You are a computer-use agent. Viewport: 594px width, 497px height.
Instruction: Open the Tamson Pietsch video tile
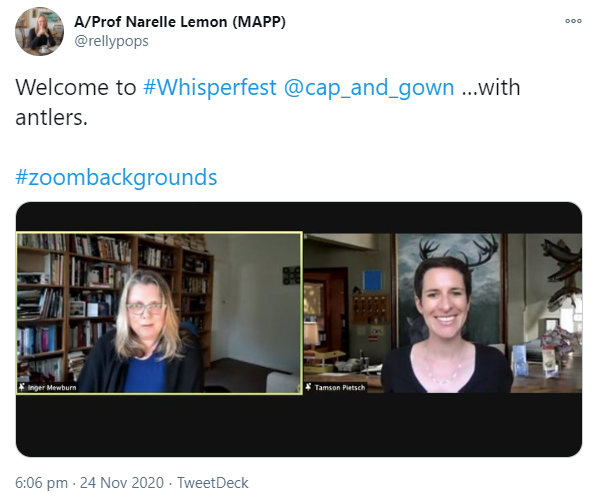(x=442, y=313)
